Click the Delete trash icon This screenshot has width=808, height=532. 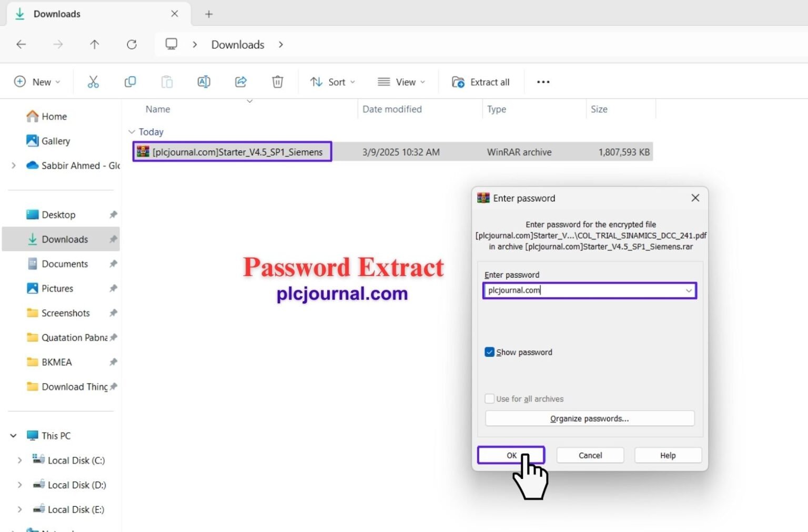coord(277,82)
